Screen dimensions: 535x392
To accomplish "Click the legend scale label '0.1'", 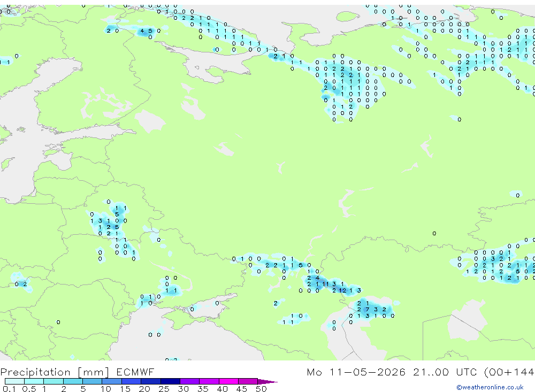I will click(9, 389).
